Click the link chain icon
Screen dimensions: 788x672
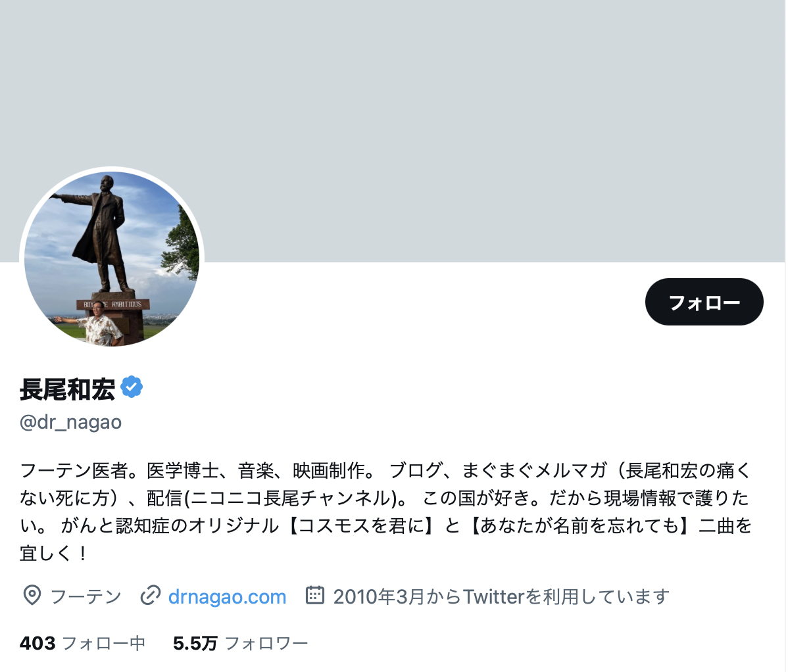tap(150, 596)
